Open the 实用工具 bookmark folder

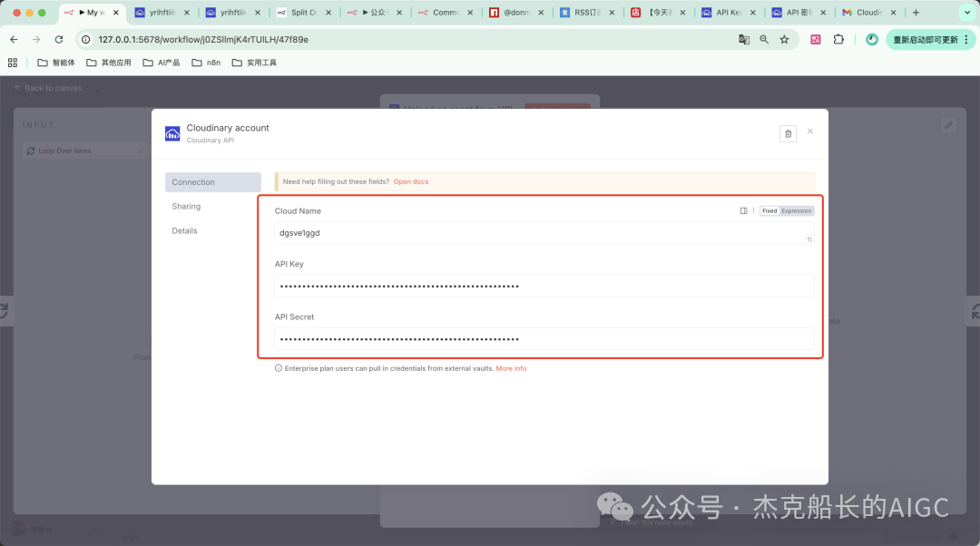pos(254,63)
